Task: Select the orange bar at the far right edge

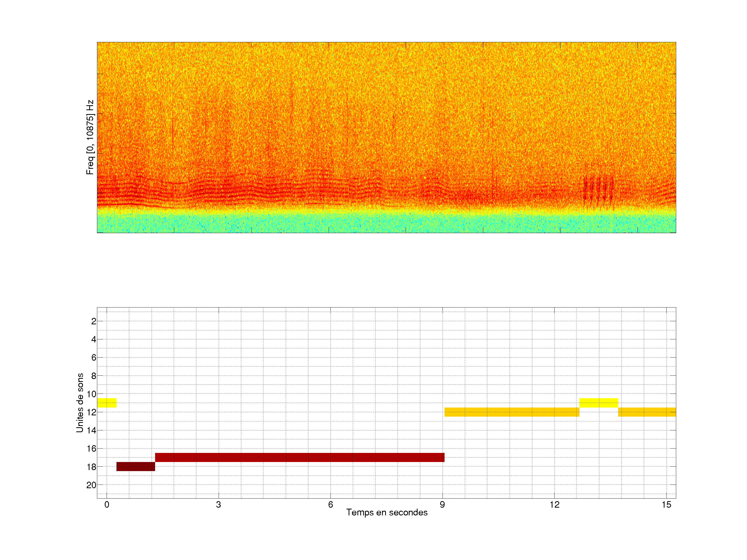Action: pyautogui.click(x=647, y=412)
